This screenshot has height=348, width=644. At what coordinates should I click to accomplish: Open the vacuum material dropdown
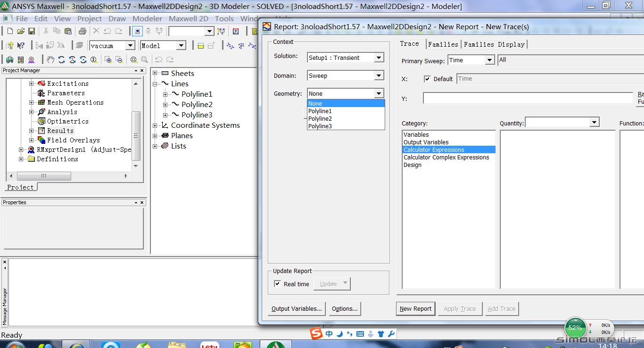pyautogui.click(x=112, y=46)
